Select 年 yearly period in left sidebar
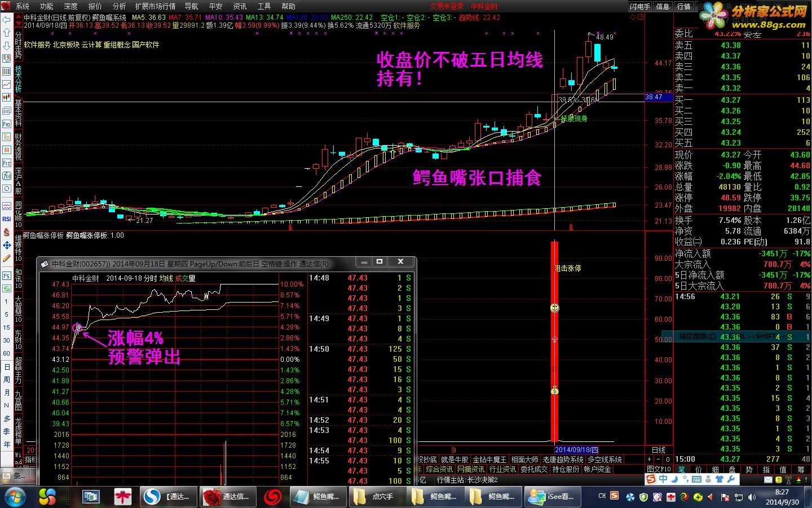This screenshot has height=508, width=812. coord(7,444)
